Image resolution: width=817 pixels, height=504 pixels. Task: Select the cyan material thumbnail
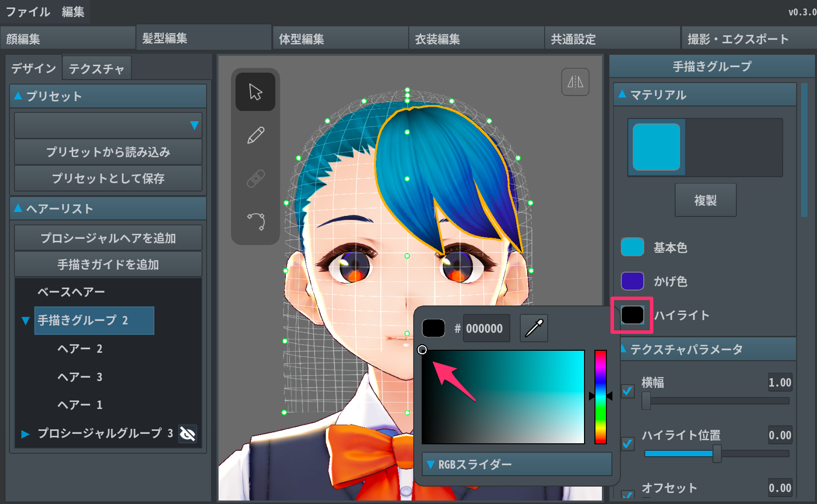pyautogui.click(x=656, y=147)
